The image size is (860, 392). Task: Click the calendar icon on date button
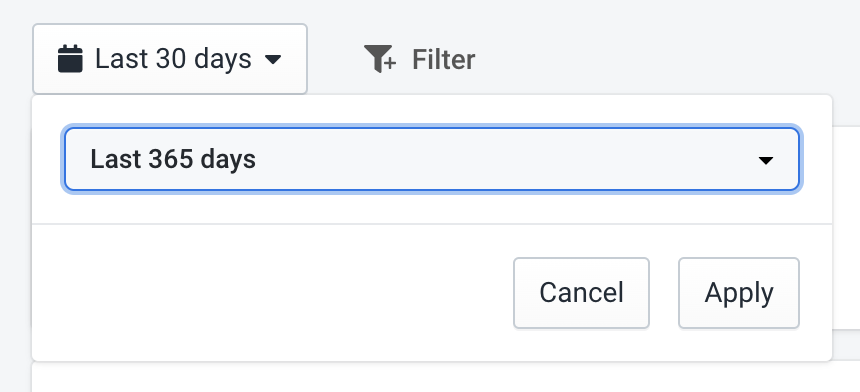(x=70, y=59)
